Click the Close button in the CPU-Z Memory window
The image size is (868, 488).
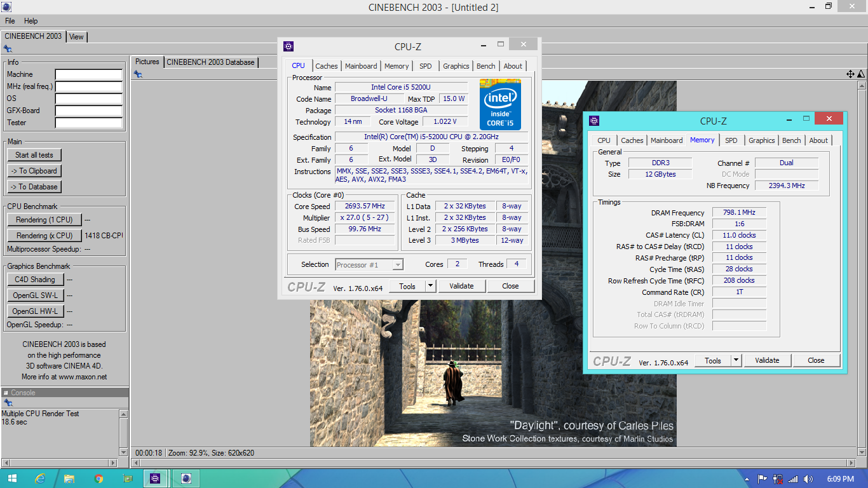click(x=816, y=360)
